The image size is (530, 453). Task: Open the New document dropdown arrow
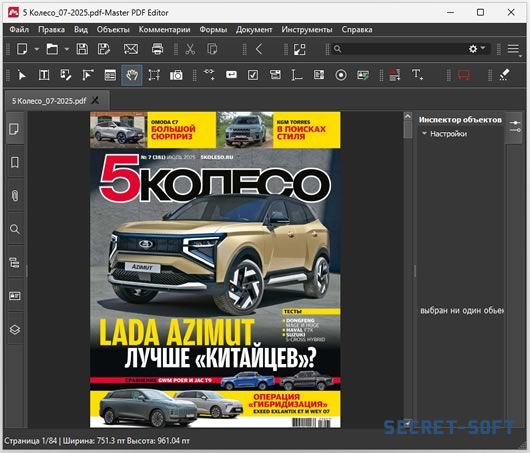pyautogui.click(x=37, y=49)
